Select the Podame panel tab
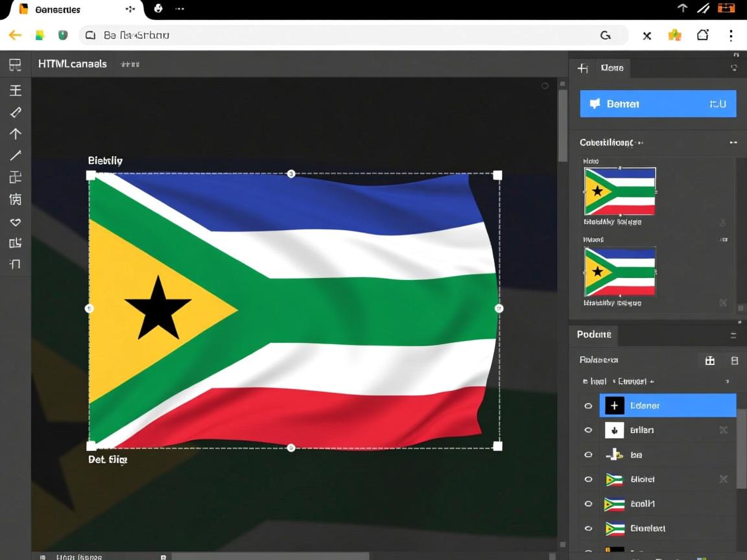Viewport: 747px width, 560px height. [594, 334]
